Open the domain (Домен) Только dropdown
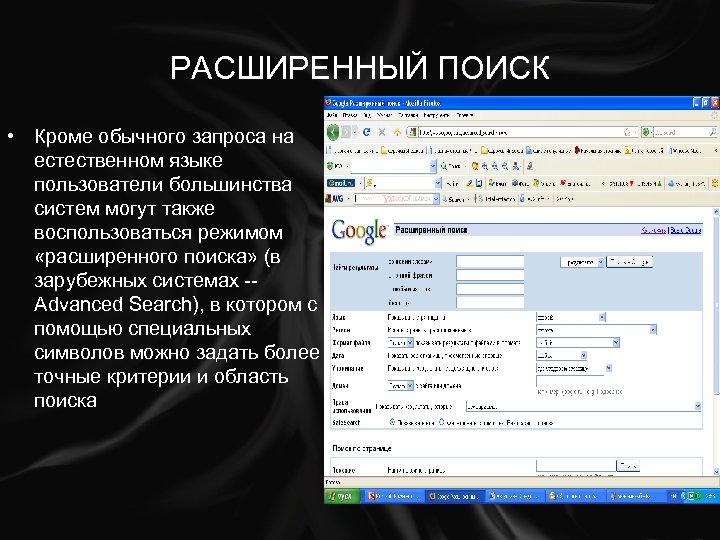 400,385
